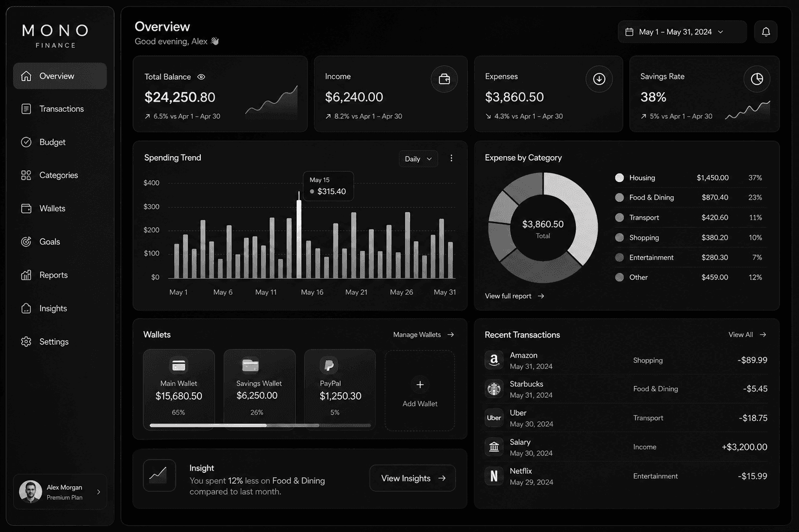Image resolution: width=799 pixels, height=532 pixels.
Task: Click Savings Wallet $6,250.00 balance
Action: point(257,396)
